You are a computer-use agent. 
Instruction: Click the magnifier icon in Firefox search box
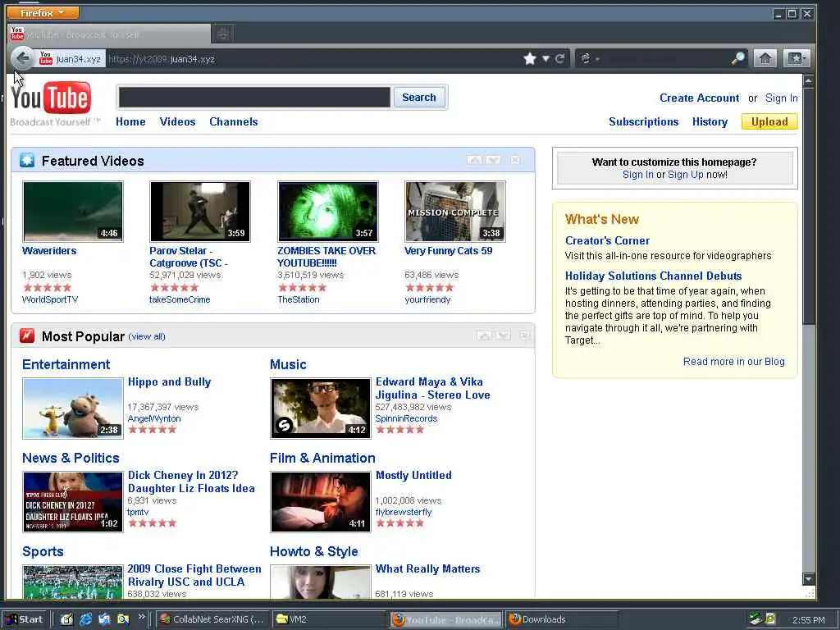pyautogui.click(x=738, y=58)
